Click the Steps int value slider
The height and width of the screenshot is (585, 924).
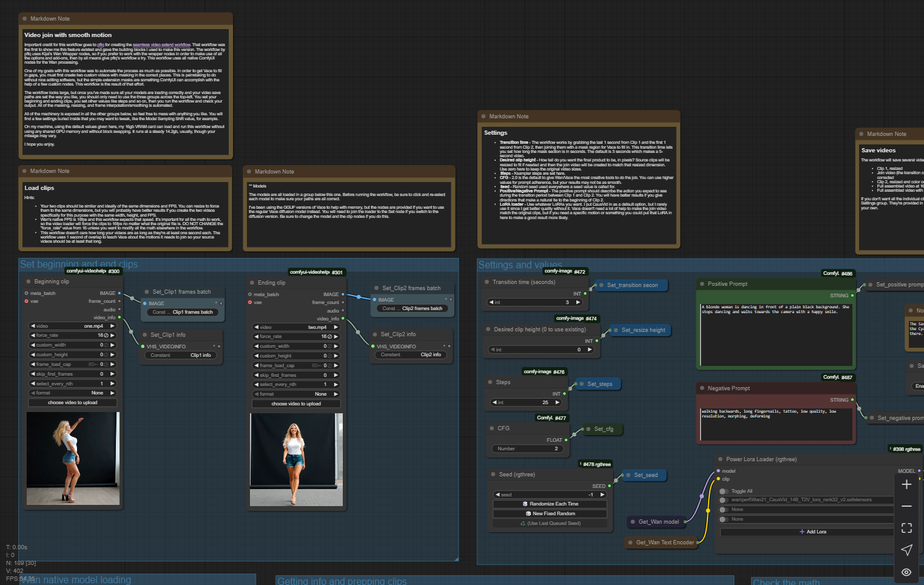[526, 402]
